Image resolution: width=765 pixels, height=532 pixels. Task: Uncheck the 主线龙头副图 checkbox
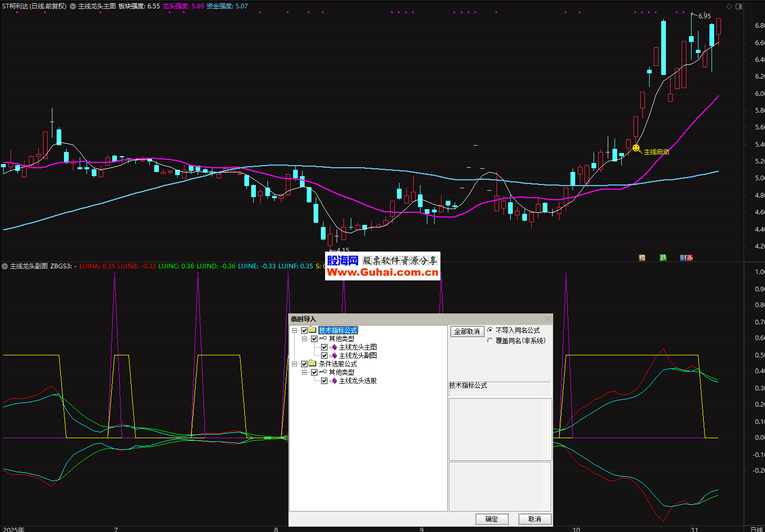pyautogui.click(x=325, y=356)
